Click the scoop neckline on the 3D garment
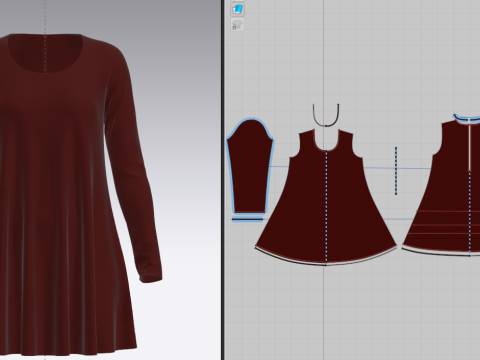The image size is (480, 360). [x=45, y=55]
